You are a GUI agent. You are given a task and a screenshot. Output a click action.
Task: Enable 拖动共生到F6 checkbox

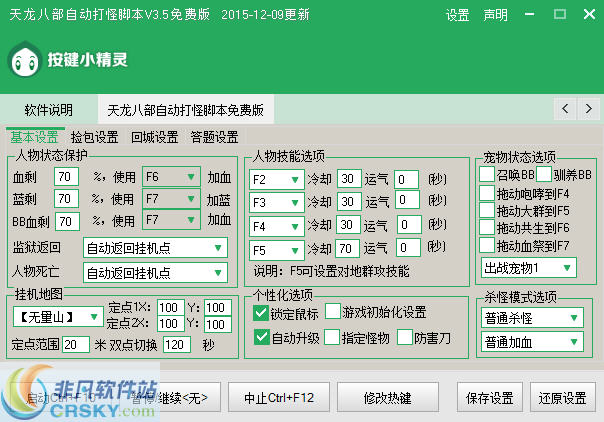coord(487,228)
